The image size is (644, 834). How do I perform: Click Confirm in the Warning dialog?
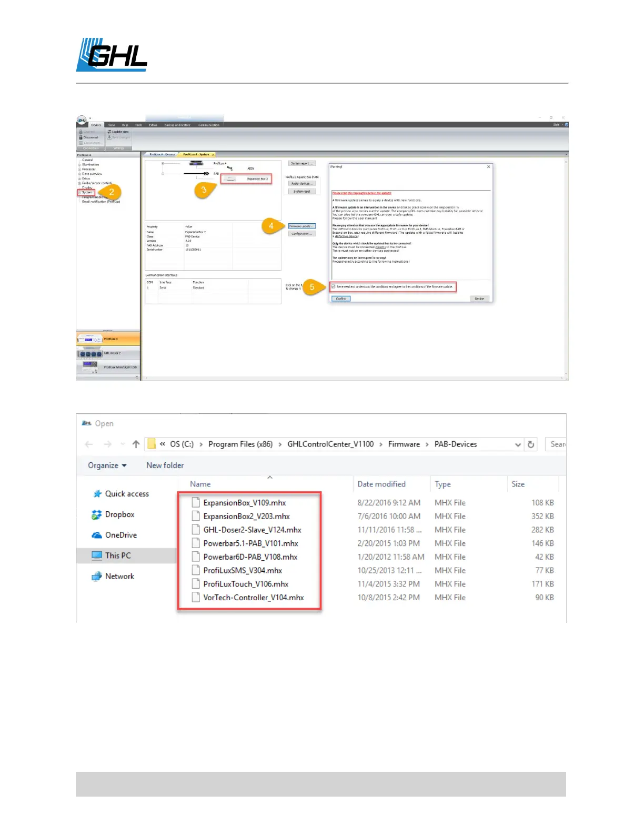341,299
